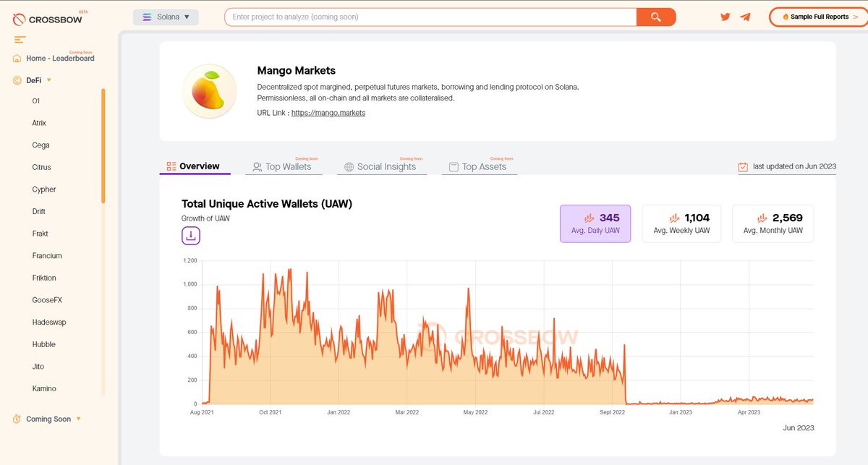Viewport: 868px width, 465px height.
Task: Select GooseFX in the DeFi list
Action: (47, 300)
